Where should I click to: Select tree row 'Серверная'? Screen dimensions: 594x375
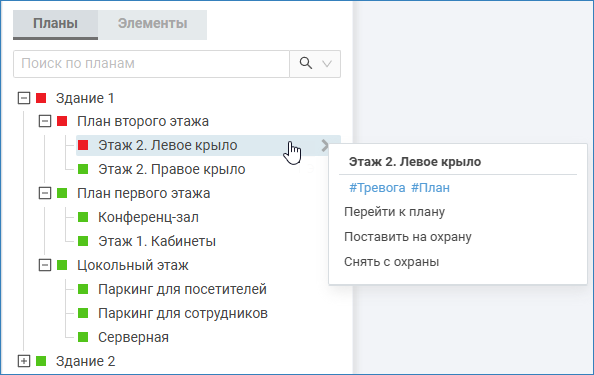tap(133, 337)
